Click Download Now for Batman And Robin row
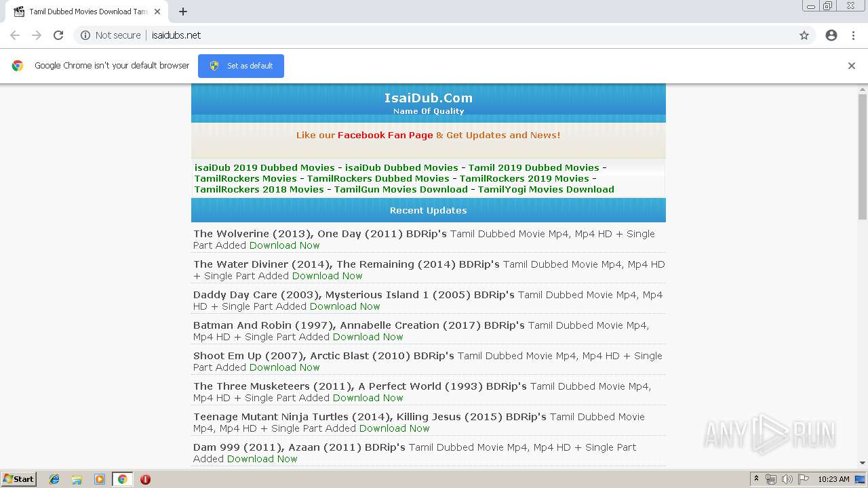 368,337
